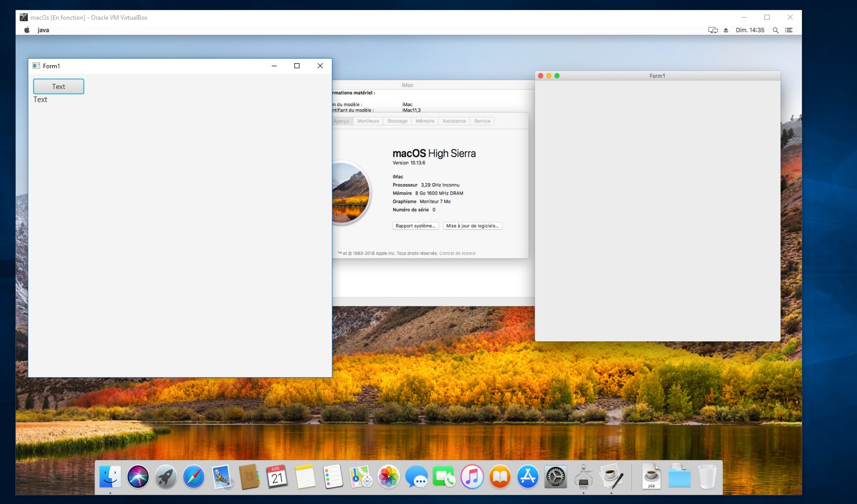Open the blue folder stack in Dock

tap(679, 477)
